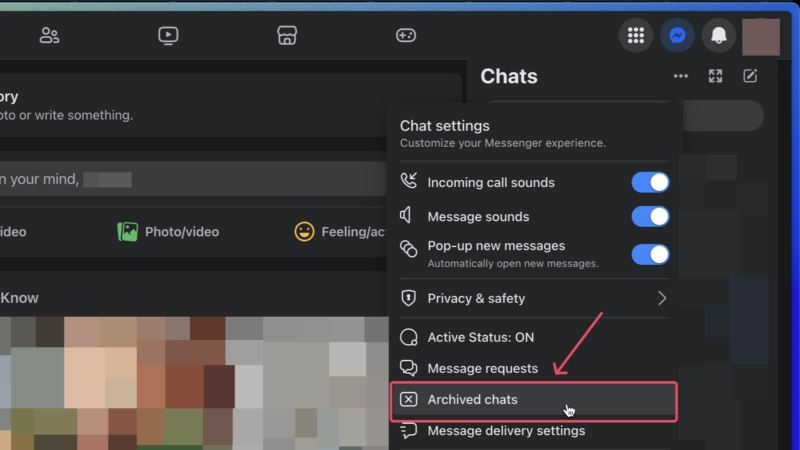This screenshot has height=450, width=800.
Task: Open the Marketplace storefront icon
Action: [x=287, y=35]
